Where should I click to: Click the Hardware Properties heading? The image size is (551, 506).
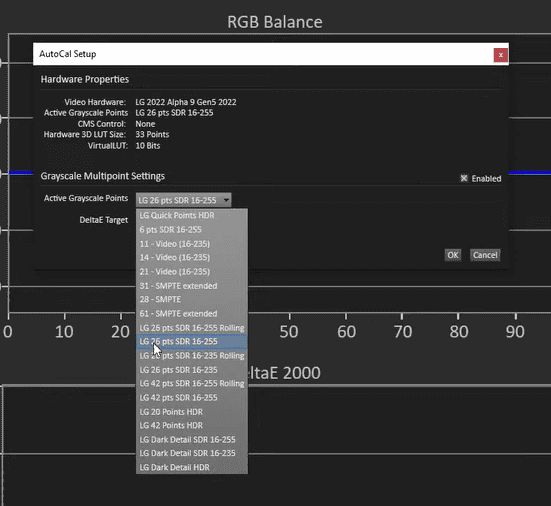point(85,79)
